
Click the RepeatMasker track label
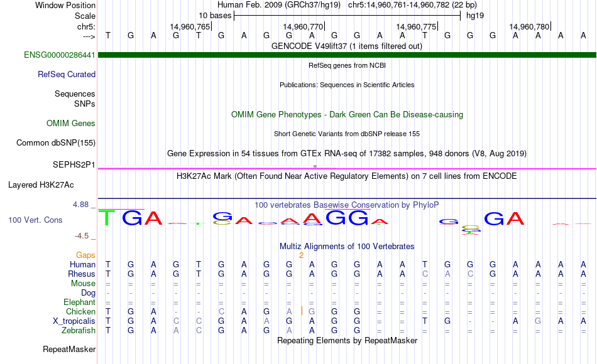click(69, 349)
